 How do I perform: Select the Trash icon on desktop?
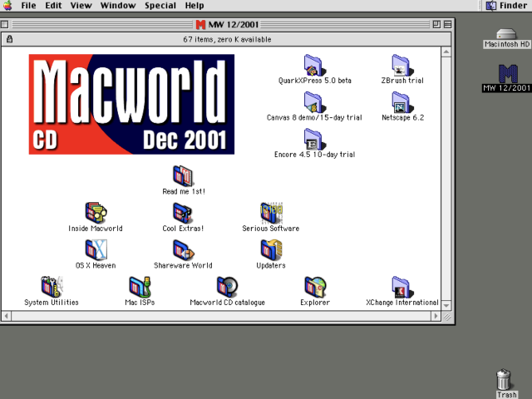(x=505, y=379)
